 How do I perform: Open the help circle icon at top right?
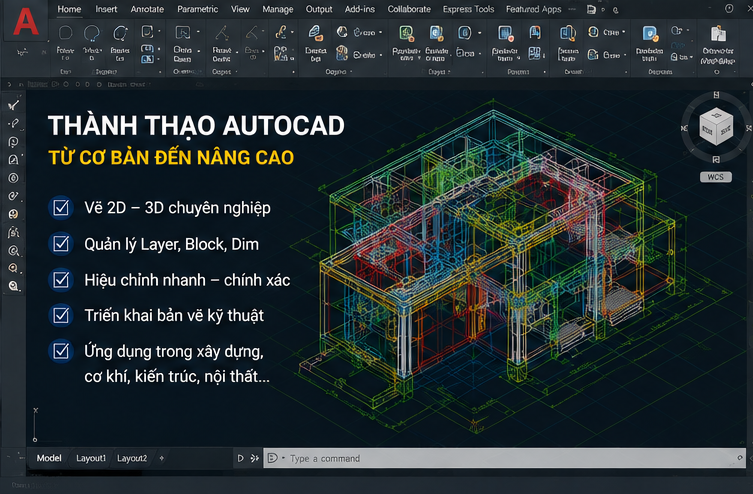(729, 9)
